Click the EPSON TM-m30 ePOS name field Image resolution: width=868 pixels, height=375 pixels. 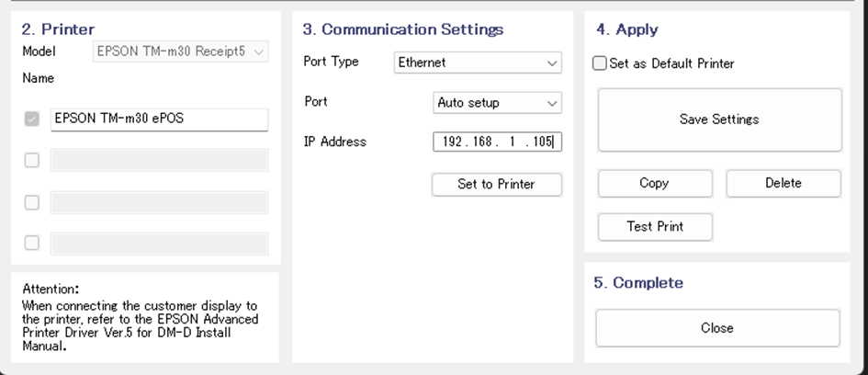point(159,119)
